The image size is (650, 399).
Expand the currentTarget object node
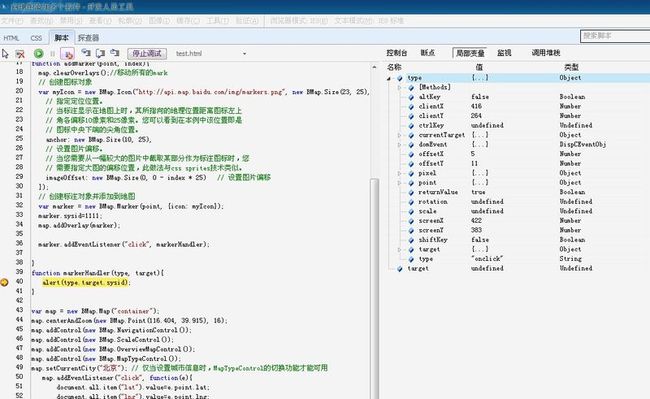(x=400, y=135)
